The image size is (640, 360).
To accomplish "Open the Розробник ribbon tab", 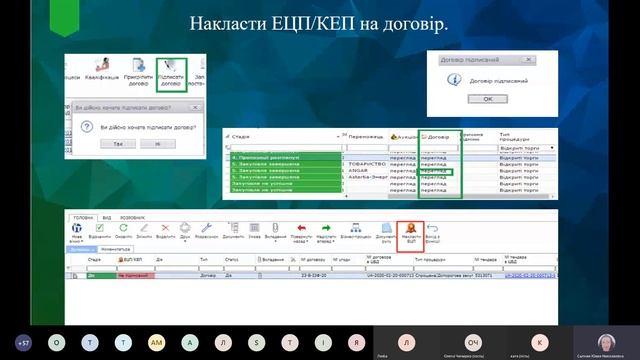I will (132, 218).
